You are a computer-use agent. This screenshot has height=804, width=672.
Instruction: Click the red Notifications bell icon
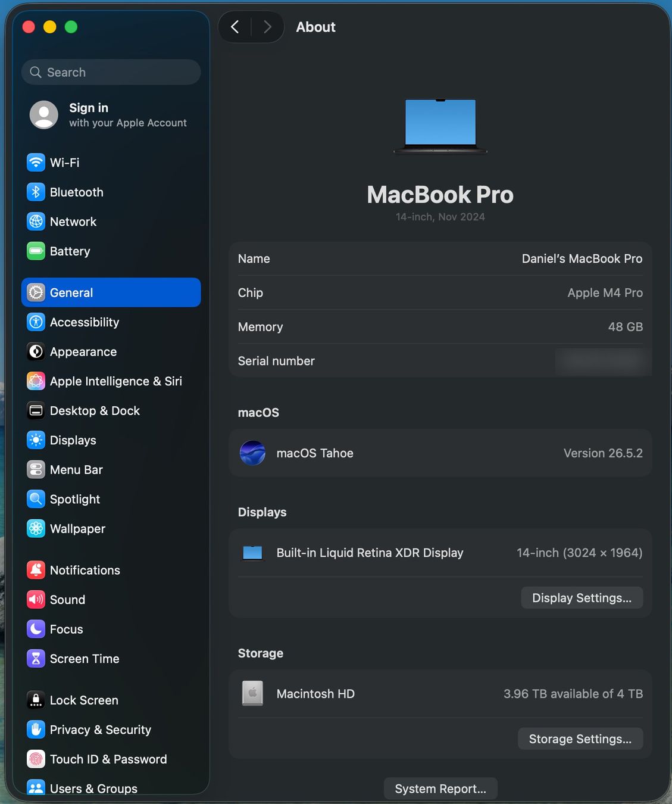36,570
